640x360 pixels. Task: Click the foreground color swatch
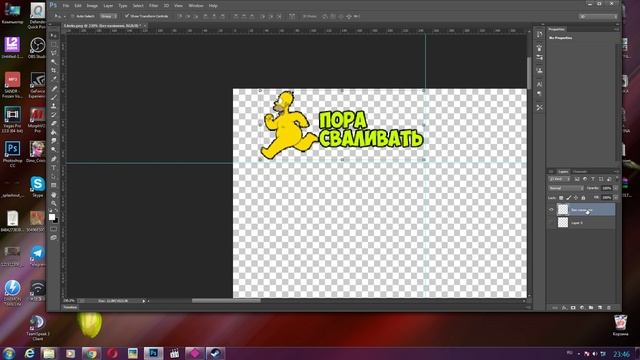point(52,217)
